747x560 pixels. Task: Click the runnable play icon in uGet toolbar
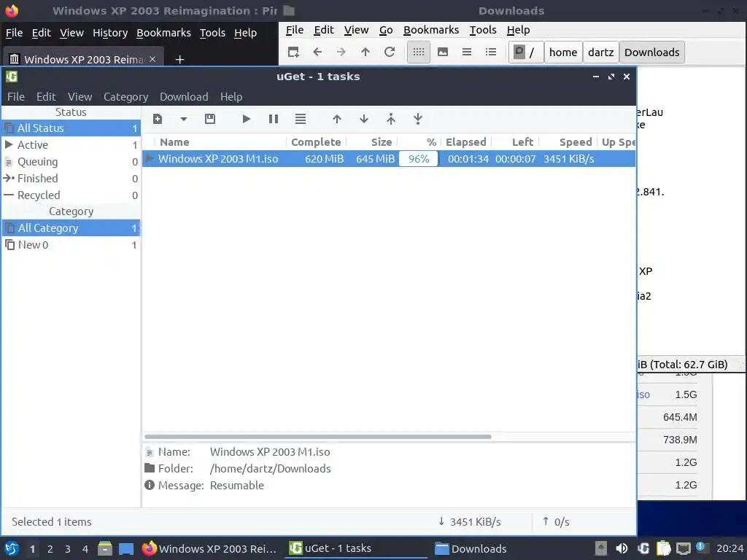(246, 119)
